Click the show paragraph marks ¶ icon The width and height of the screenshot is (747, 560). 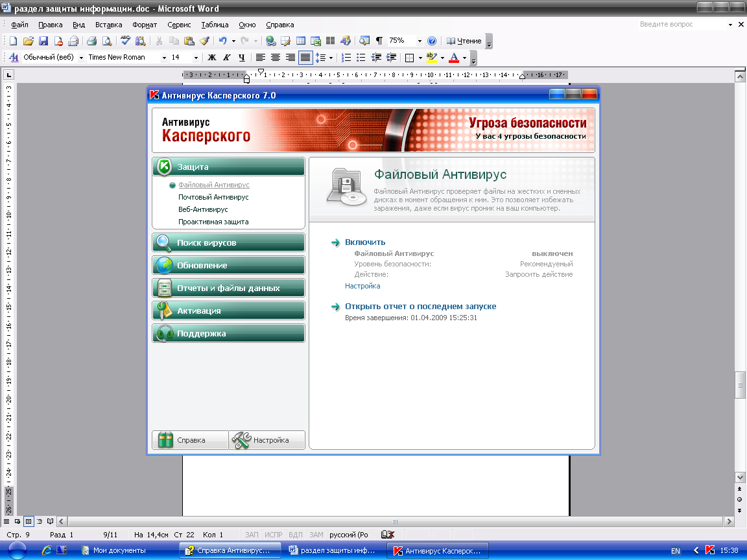379,41
